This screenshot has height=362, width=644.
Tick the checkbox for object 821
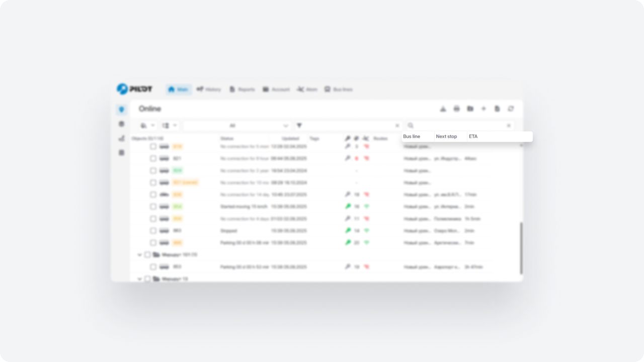pyautogui.click(x=153, y=158)
